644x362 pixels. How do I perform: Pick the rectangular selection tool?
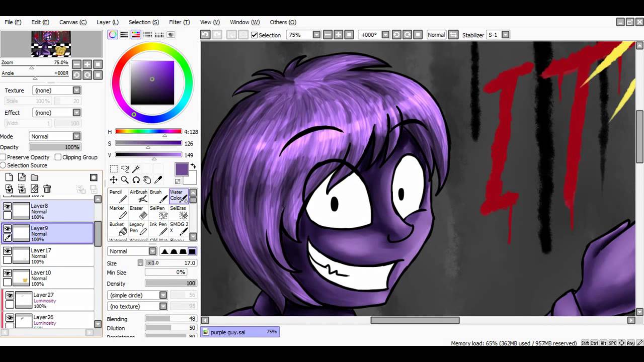(114, 169)
